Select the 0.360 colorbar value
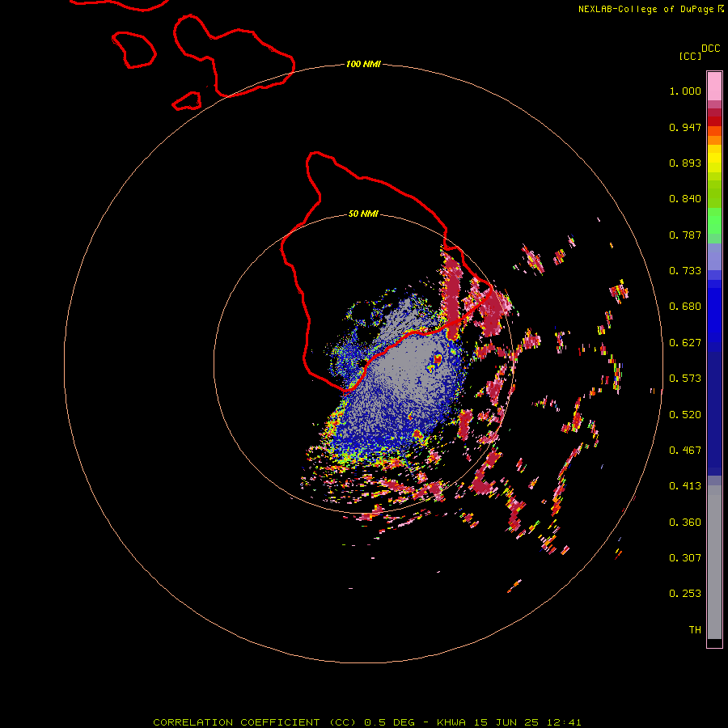Image resolution: width=728 pixels, height=728 pixels. click(685, 523)
